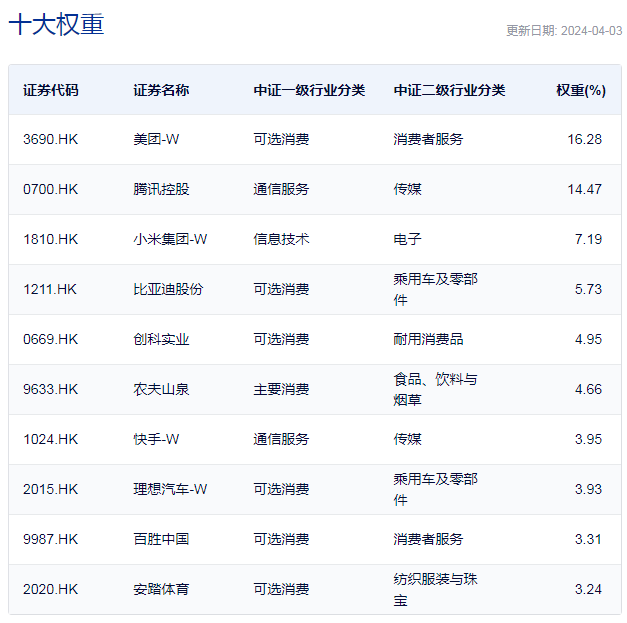The width and height of the screenshot is (627, 623).
Task: Click 通信服务 in the 腾讯控股 row
Action: (x=281, y=189)
